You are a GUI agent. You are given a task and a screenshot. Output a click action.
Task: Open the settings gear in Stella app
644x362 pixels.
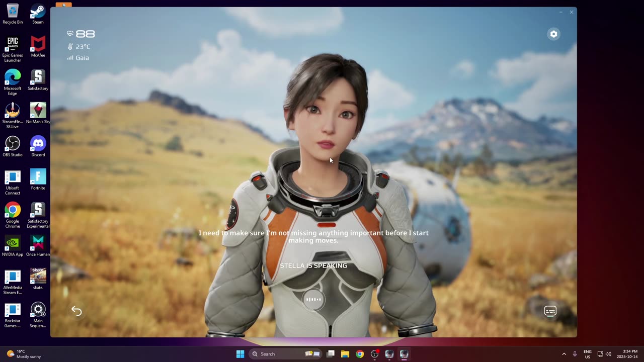pyautogui.click(x=553, y=34)
